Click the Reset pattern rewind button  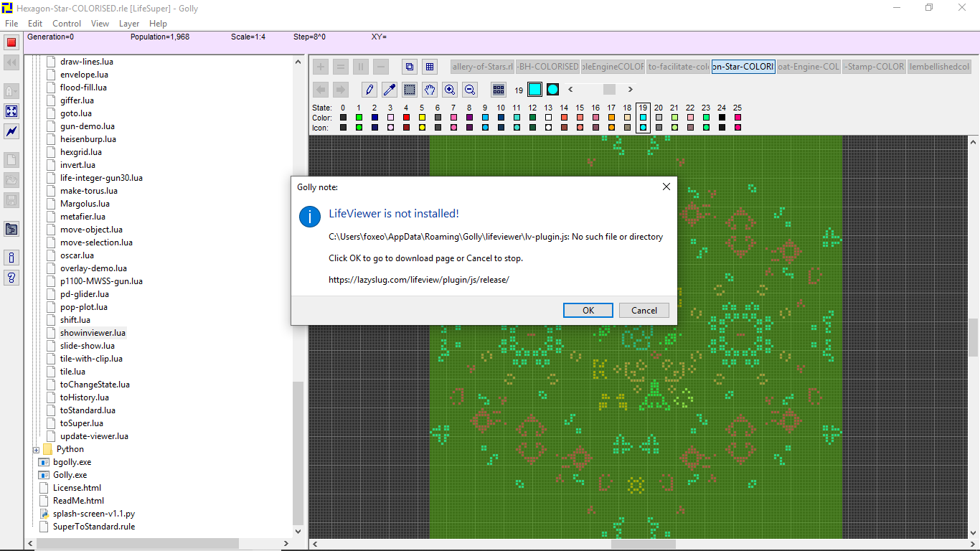pos(11,63)
